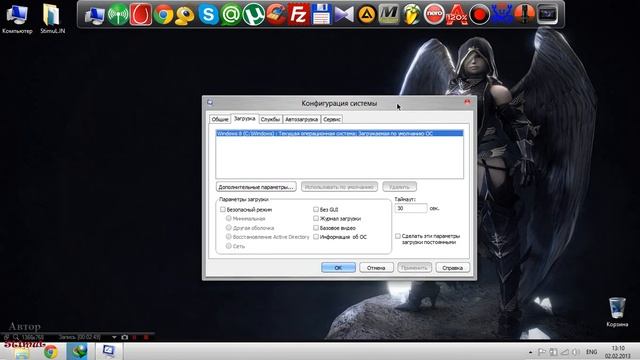Confirm with the OK button
The image size is (640, 360).
pyautogui.click(x=338, y=268)
